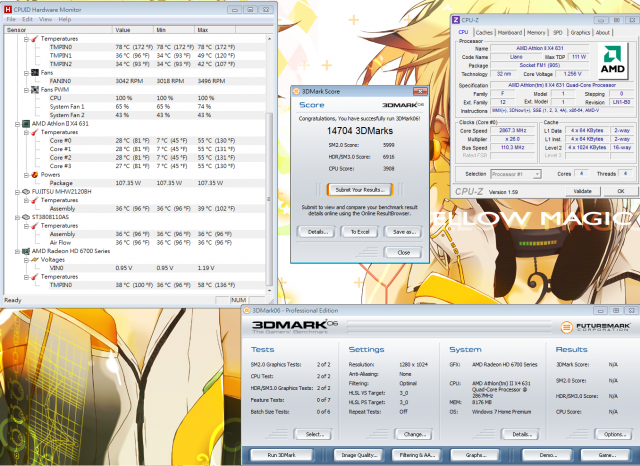Image resolution: width=640 pixels, height=466 pixels.
Task: Click the AMD logo in CPU-Z
Action: click(x=613, y=61)
